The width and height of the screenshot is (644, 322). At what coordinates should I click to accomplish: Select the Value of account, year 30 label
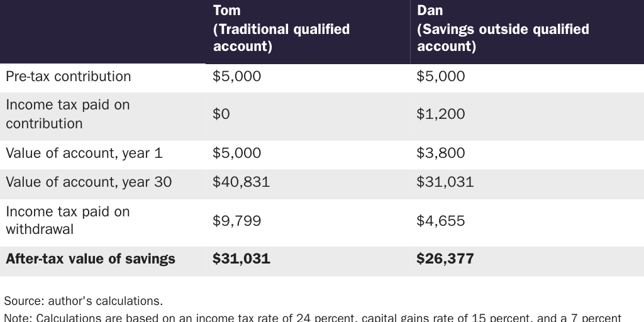pyautogui.click(x=89, y=182)
